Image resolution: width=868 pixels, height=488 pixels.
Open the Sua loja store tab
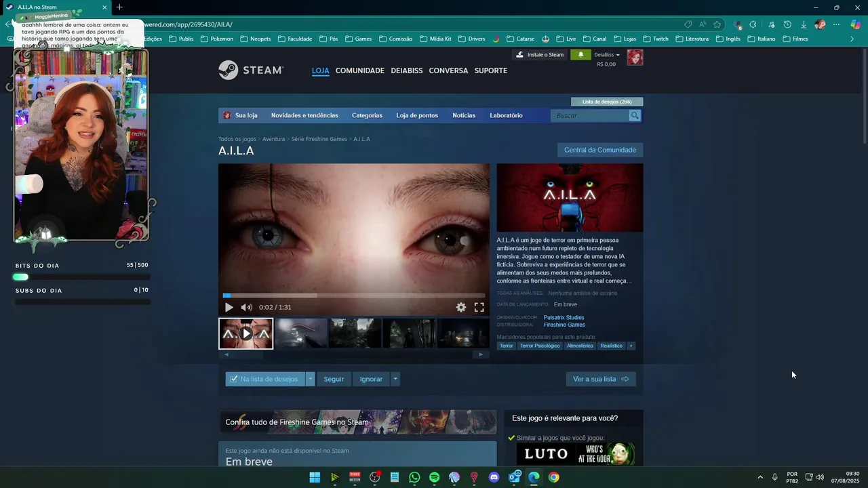pos(241,116)
